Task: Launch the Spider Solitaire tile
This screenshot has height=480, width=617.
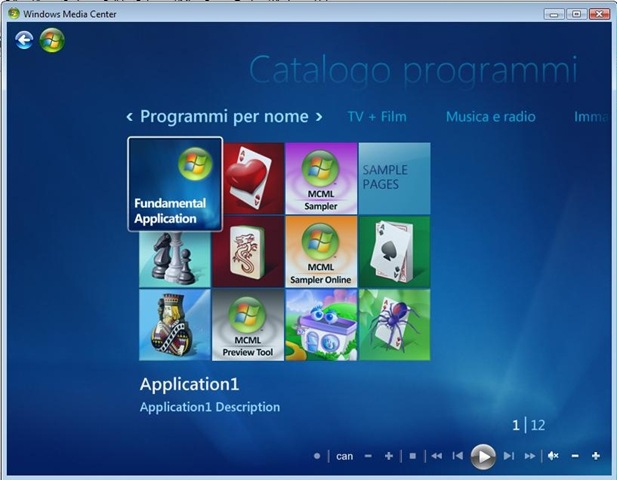Action: tap(394, 325)
